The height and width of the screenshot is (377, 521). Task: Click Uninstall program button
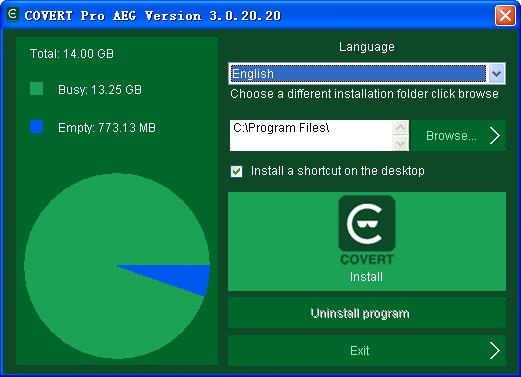pos(367,313)
